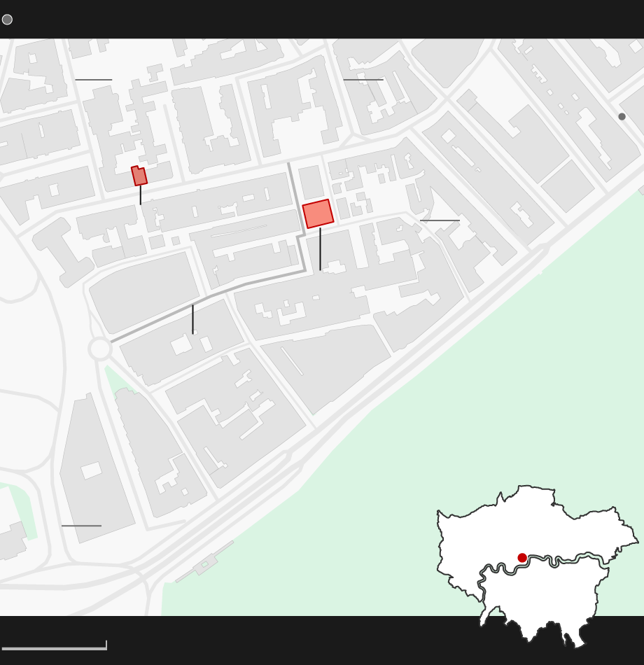644x665 pixels.
Task: Click the scale bar in the bottom-left corner
Action: tap(54, 647)
